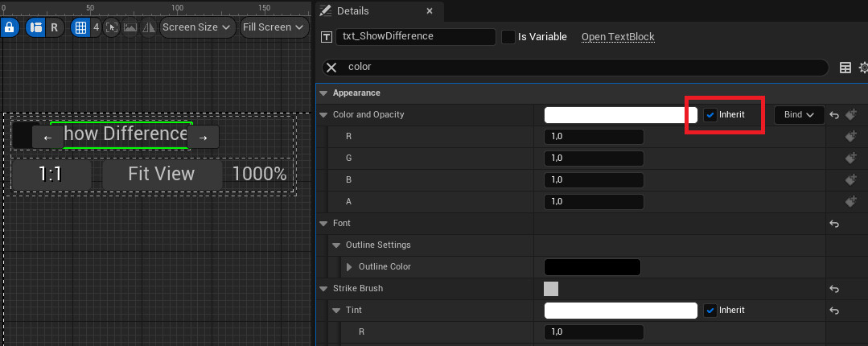The height and width of the screenshot is (346, 868).
Task: Toggle widget layout mode icon
Action: tap(36, 27)
